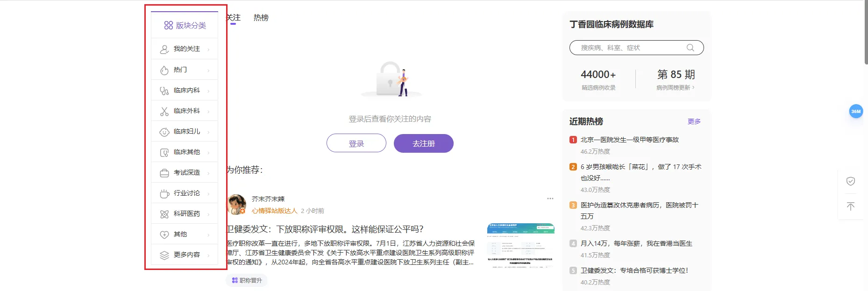The height and width of the screenshot is (291, 868).
Task: Click the scissors icon for 临床外科
Action: 164,111
